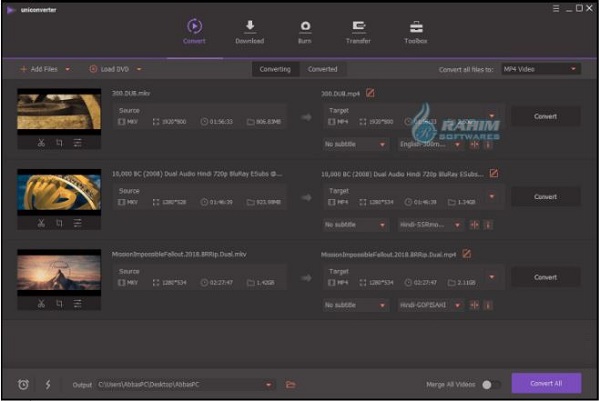This screenshot has height=401, width=600.
Task: Open the MP4 Video format dropdown
Action: (541, 69)
